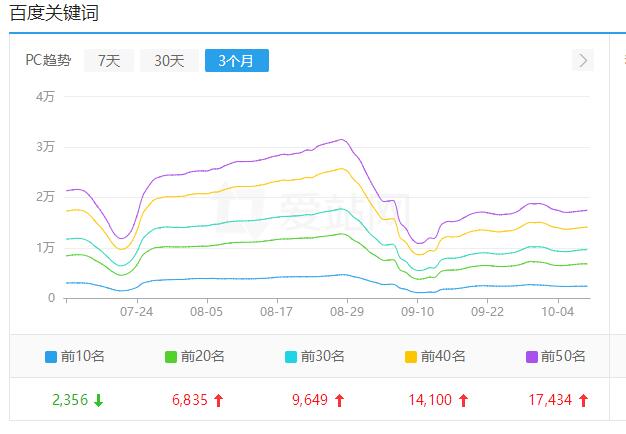Click the 6,835 keyword count value
Screen dimensions: 626x434
(x=190, y=400)
